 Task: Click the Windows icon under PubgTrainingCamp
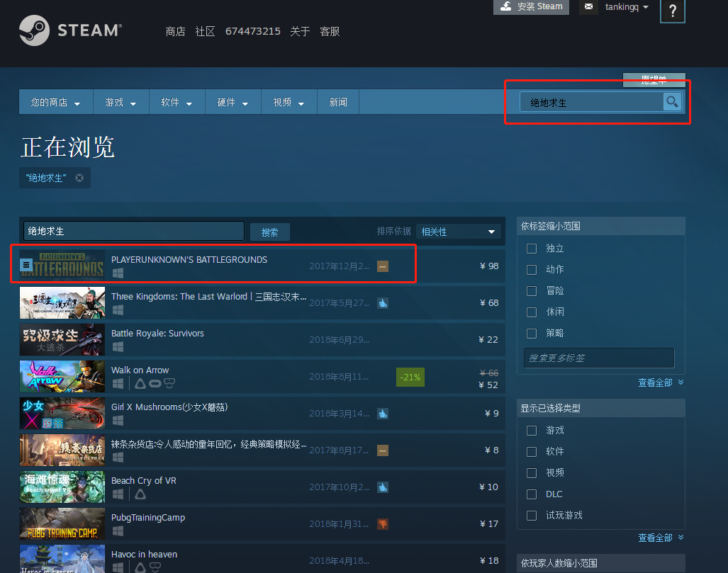(x=118, y=531)
